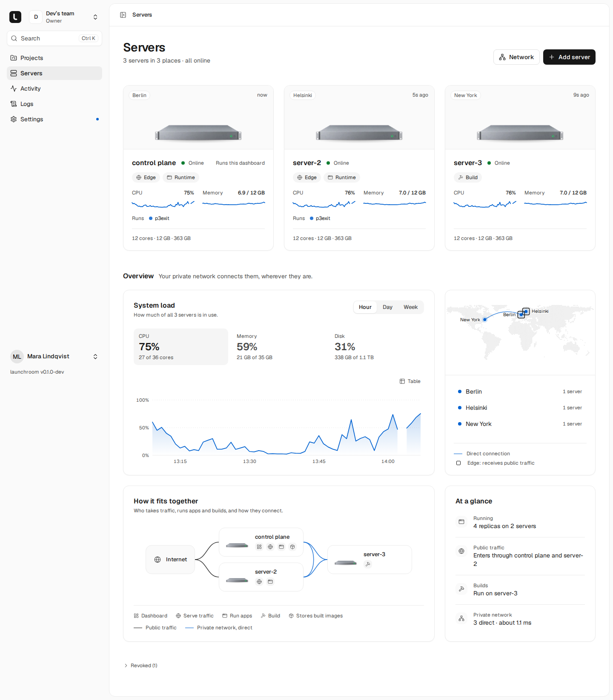
Task: Click p3exit under server-2 Runs
Action: pos(320,218)
